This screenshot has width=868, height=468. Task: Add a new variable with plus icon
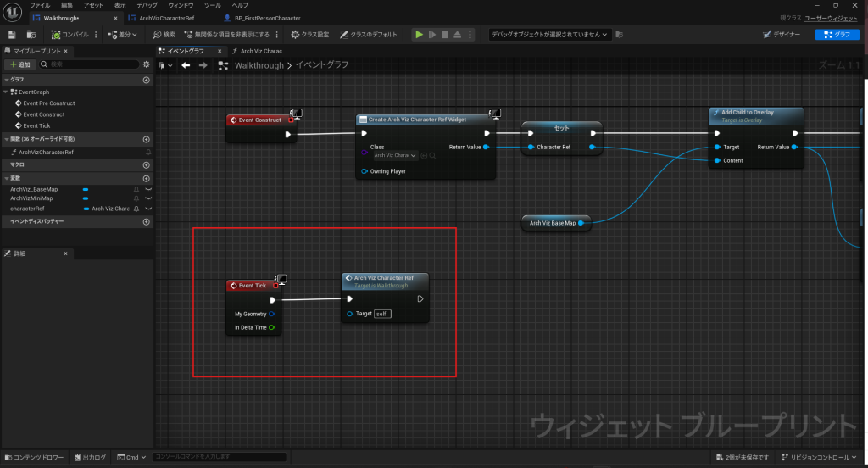tap(146, 178)
